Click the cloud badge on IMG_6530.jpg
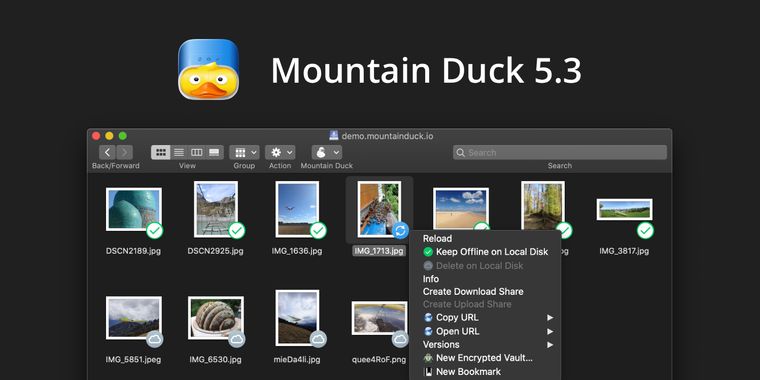 click(237, 339)
